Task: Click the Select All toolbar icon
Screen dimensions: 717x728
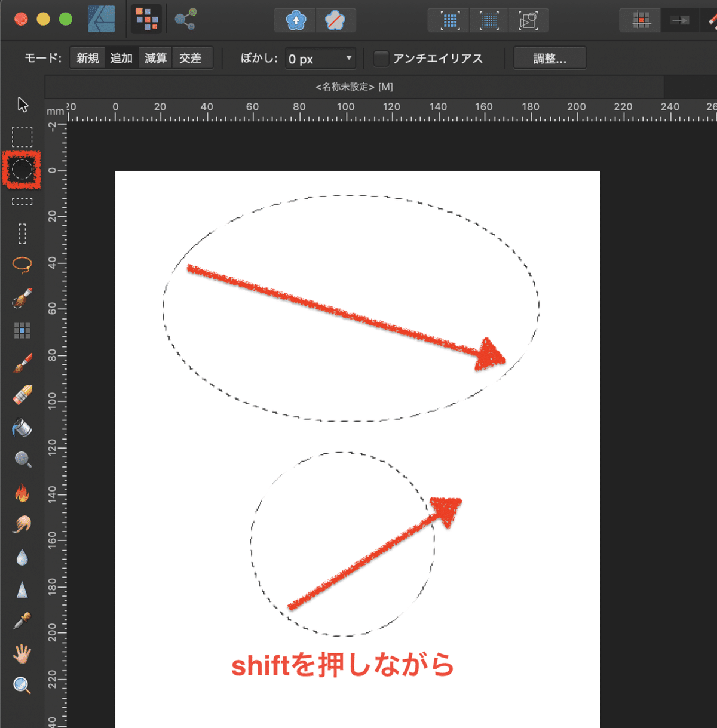Action: [450, 21]
